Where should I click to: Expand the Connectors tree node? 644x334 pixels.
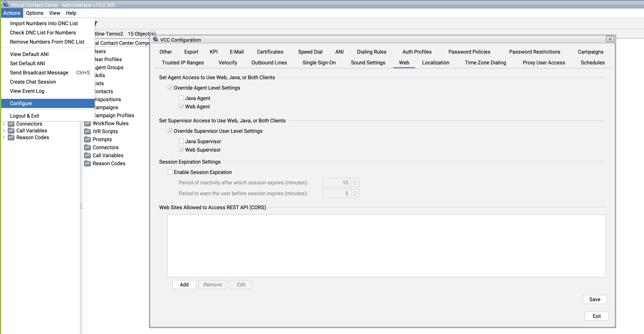pos(4,124)
